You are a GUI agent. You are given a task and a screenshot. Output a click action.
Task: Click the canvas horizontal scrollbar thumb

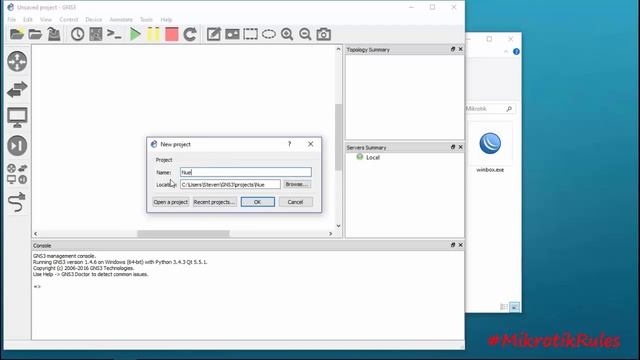click(183, 234)
